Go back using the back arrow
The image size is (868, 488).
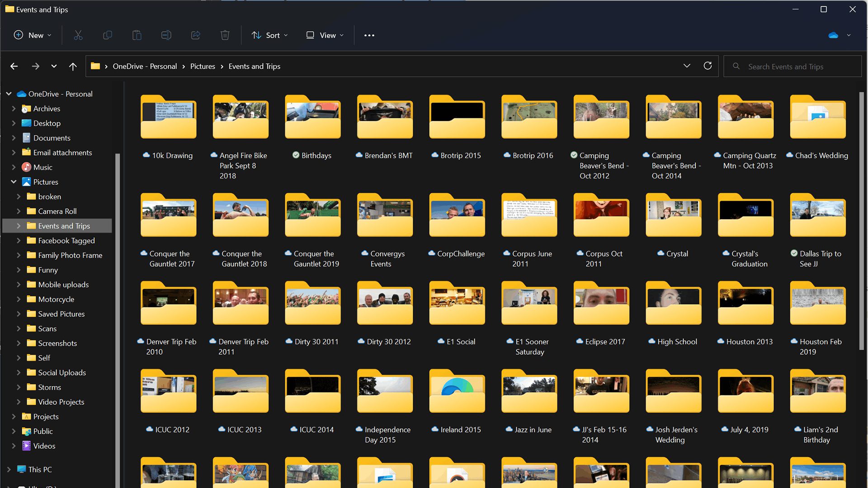(14, 66)
